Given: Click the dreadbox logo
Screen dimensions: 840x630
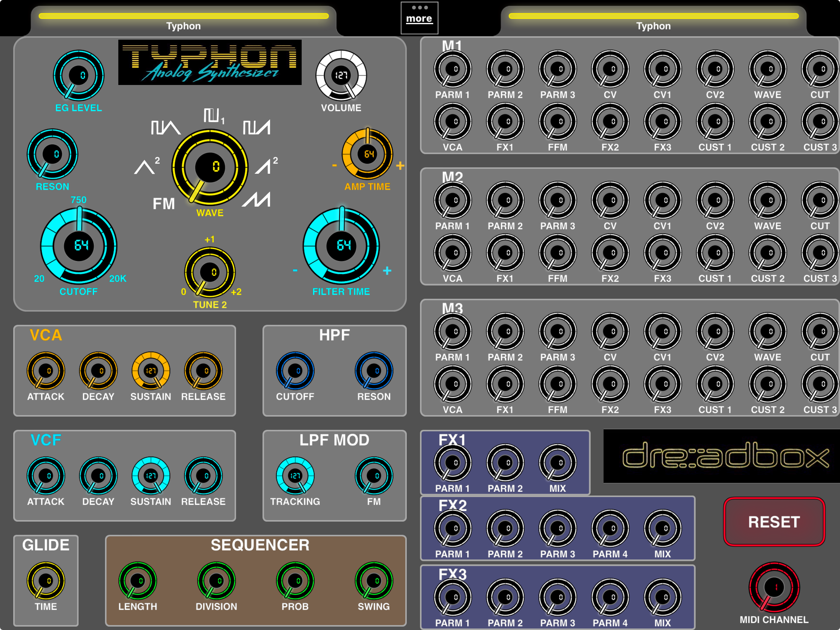Looking at the screenshot, I should click(721, 456).
